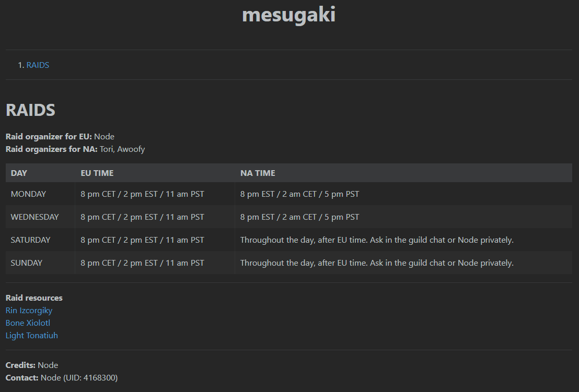This screenshot has height=392, width=579.
Task: Select the EU TIME column header
Action: click(155, 173)
